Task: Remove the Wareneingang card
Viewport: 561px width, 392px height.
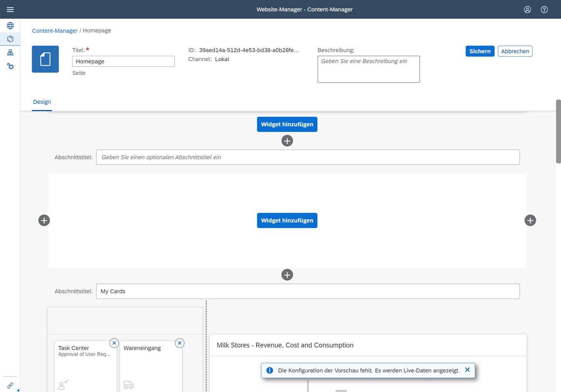Action: pyautogui.click(x=180, y=343)
